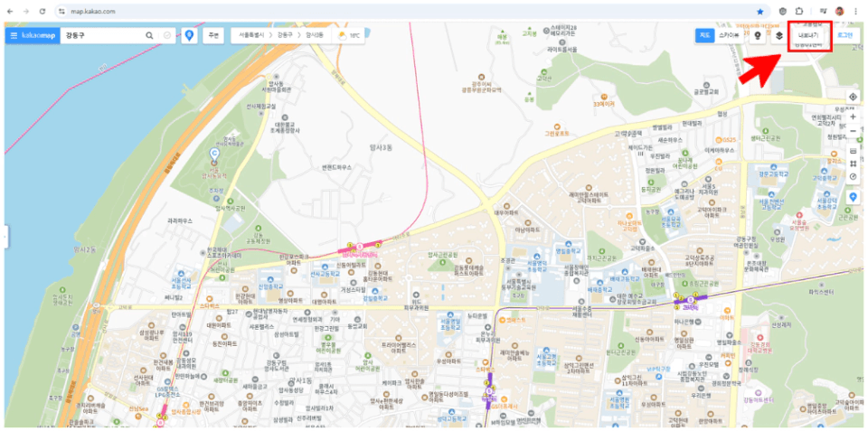The image size is (868, 431).
Task: Select the area measurement tool
Action: (853, 164)
